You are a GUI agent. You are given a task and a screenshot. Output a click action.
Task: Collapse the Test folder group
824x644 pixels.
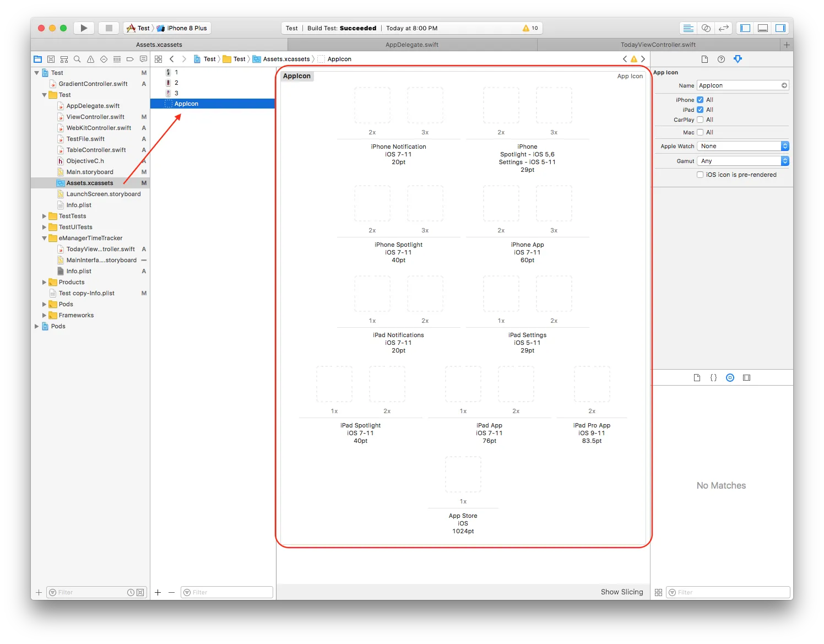coord(45,95)
